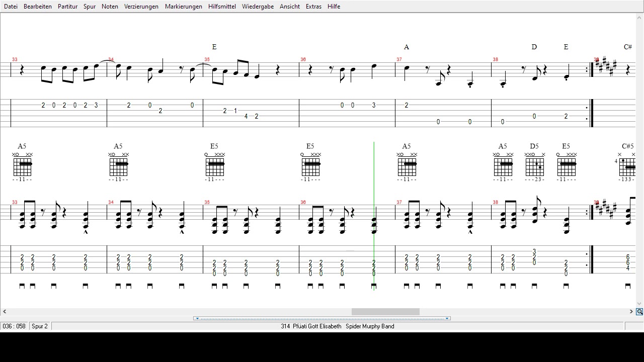Click the song title 'Pfüati Gott Elisabeth' in status bar

coord(317,326)
